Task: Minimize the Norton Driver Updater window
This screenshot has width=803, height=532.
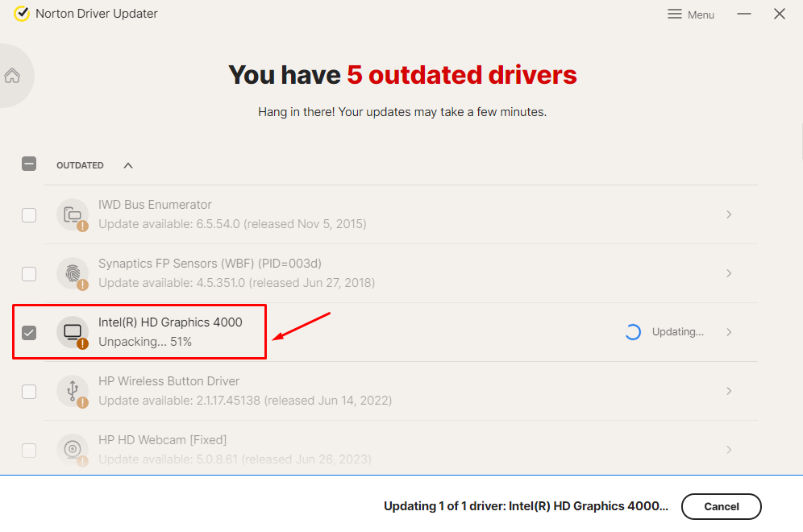Action: pyautogui.click(x=744, y=14)
